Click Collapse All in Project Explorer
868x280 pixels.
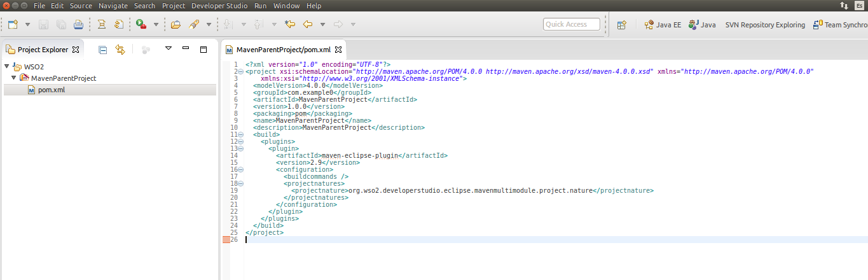pos(103,49)
